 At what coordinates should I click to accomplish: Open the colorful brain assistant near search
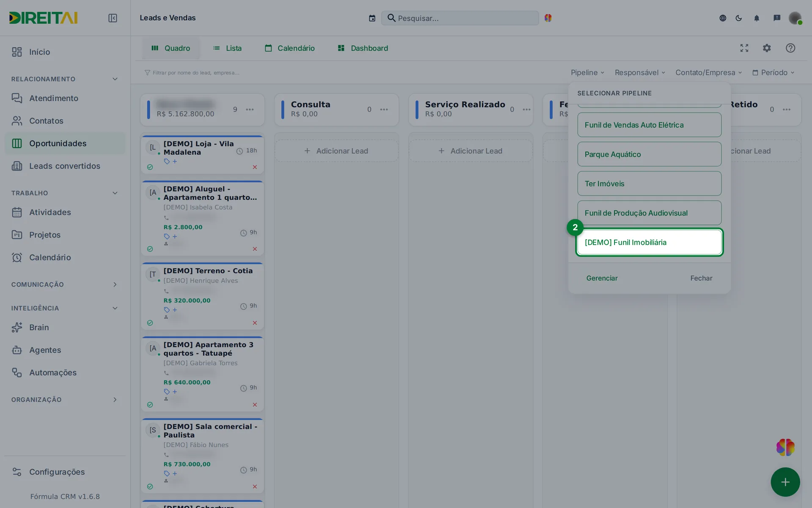pos(548,18)
